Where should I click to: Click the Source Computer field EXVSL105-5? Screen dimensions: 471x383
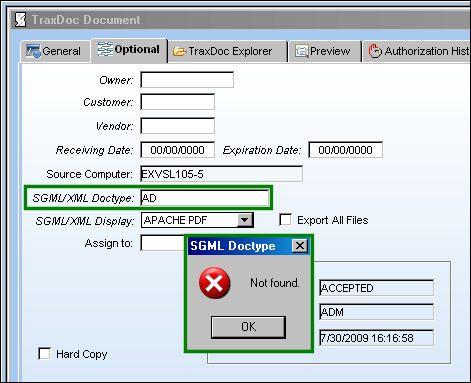click(221, 174)
